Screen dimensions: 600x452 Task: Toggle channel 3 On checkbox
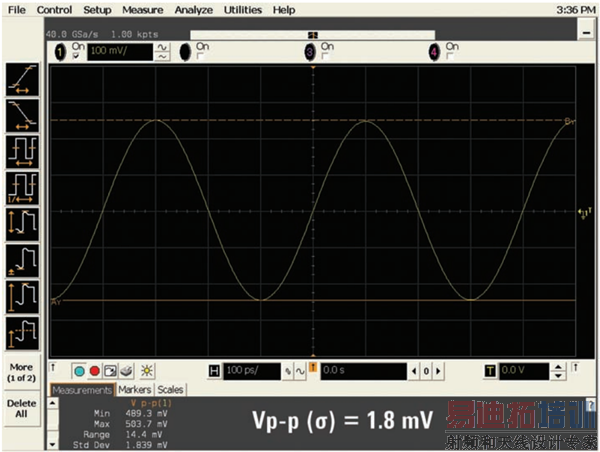[x=325, y=56]
